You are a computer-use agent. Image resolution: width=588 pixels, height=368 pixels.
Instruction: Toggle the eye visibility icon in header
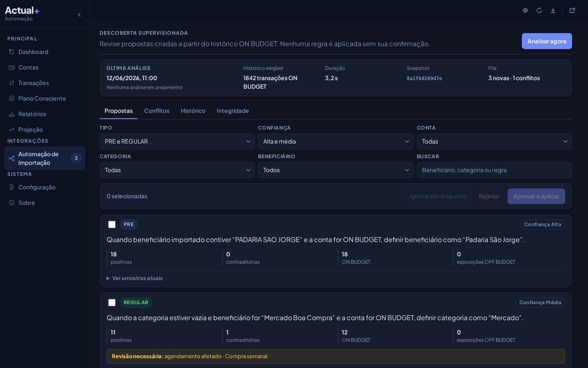tap(526, 11)
